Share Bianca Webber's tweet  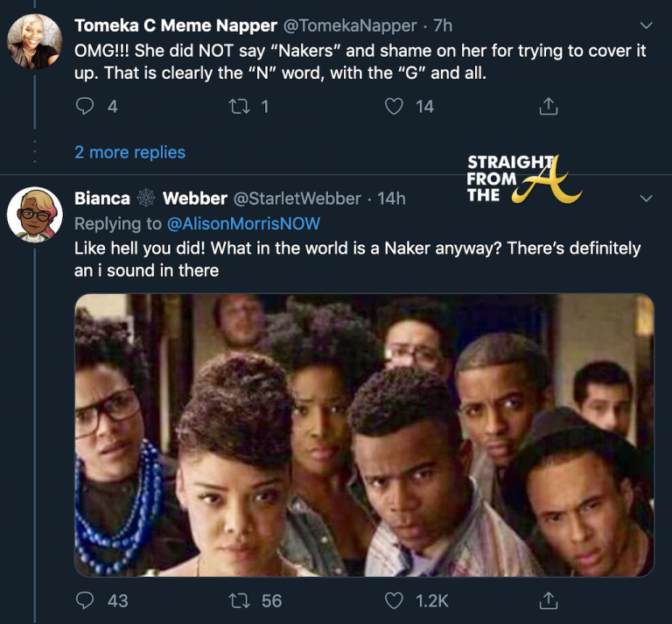(x=549, y=600)
